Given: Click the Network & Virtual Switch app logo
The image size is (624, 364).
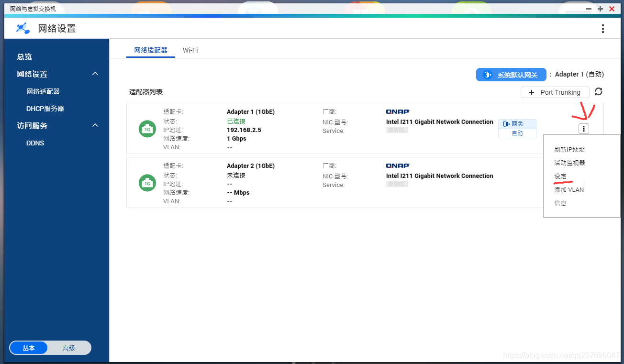Looking at the screenshot, I should pos(22,28).
